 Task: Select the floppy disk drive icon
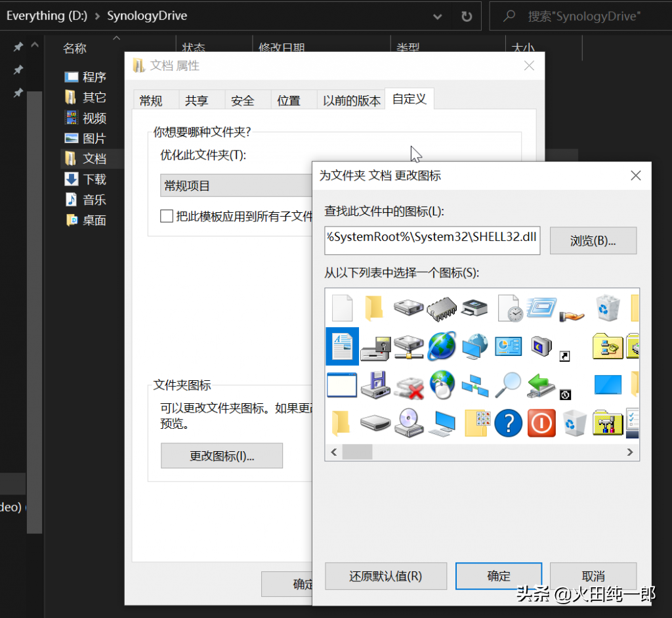tap(375, 385)
